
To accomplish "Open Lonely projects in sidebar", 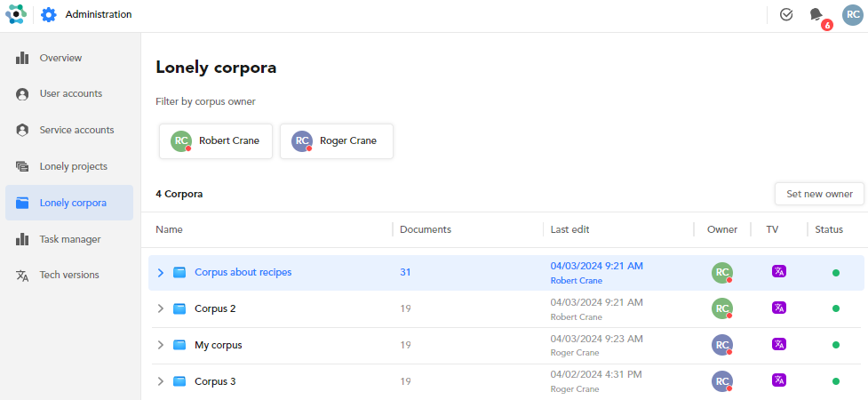I will (x=73, y=166).
